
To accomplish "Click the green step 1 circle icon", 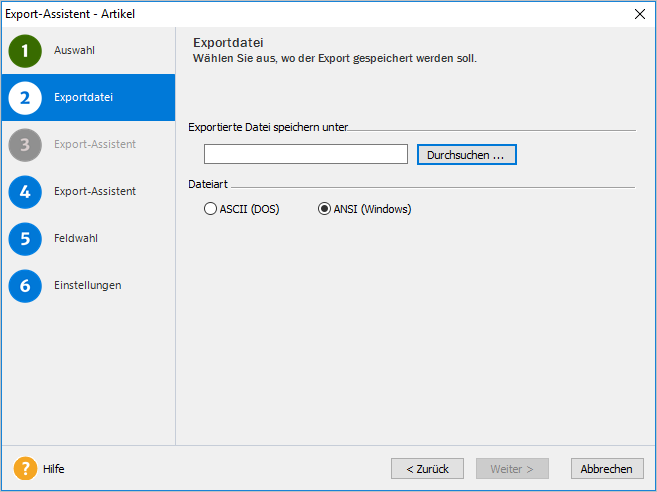I will point(25,51).
